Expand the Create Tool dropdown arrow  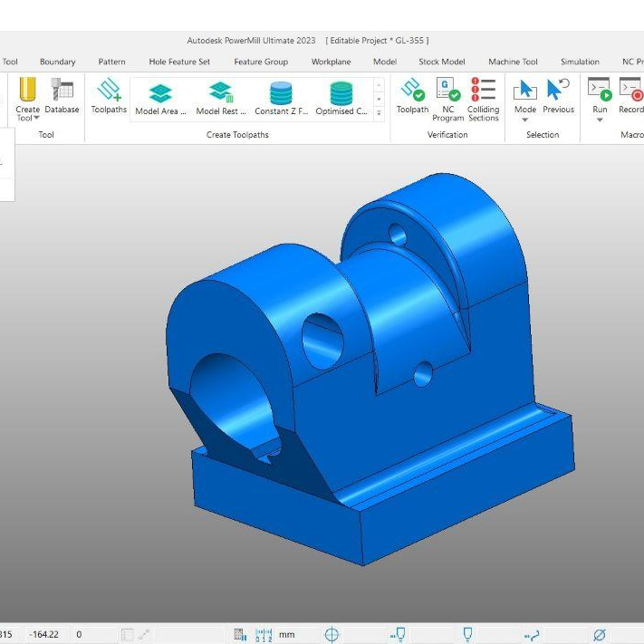point(37,119)
